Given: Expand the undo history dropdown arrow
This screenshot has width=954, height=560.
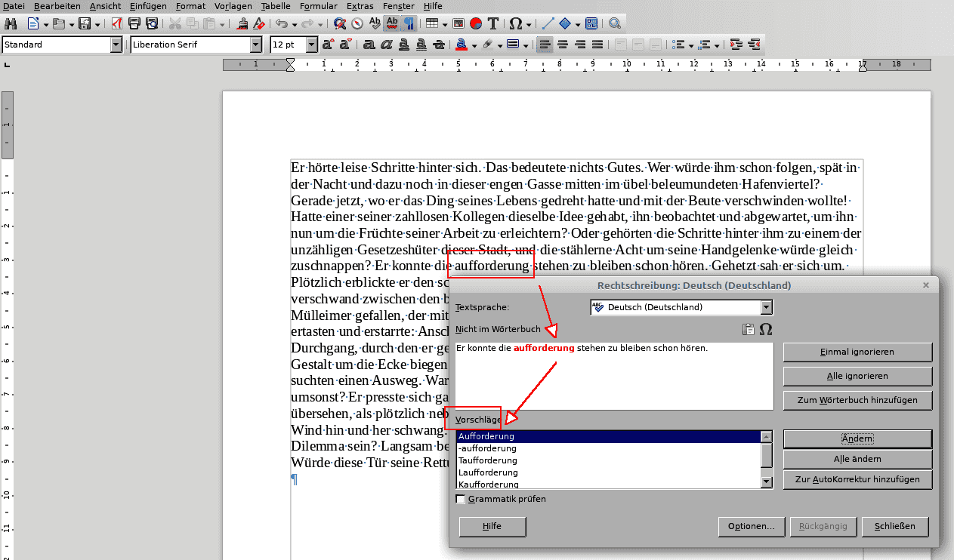Looking at the screenshot, I should [294, 23].
